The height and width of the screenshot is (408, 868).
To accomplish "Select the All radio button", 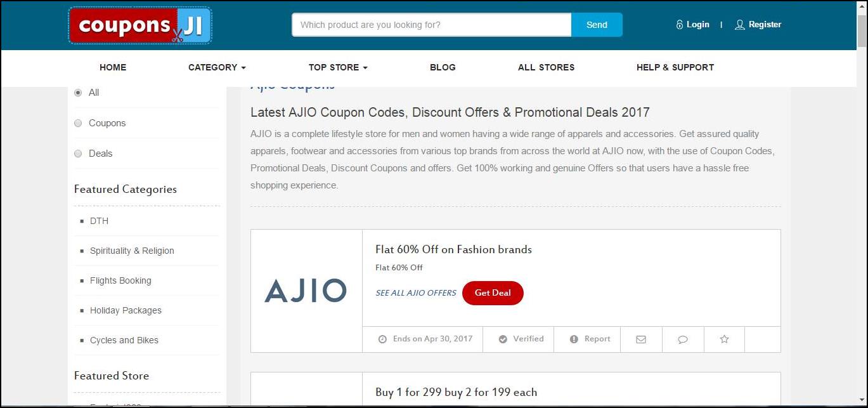I will pyautogui.click(x=78, y=93).
